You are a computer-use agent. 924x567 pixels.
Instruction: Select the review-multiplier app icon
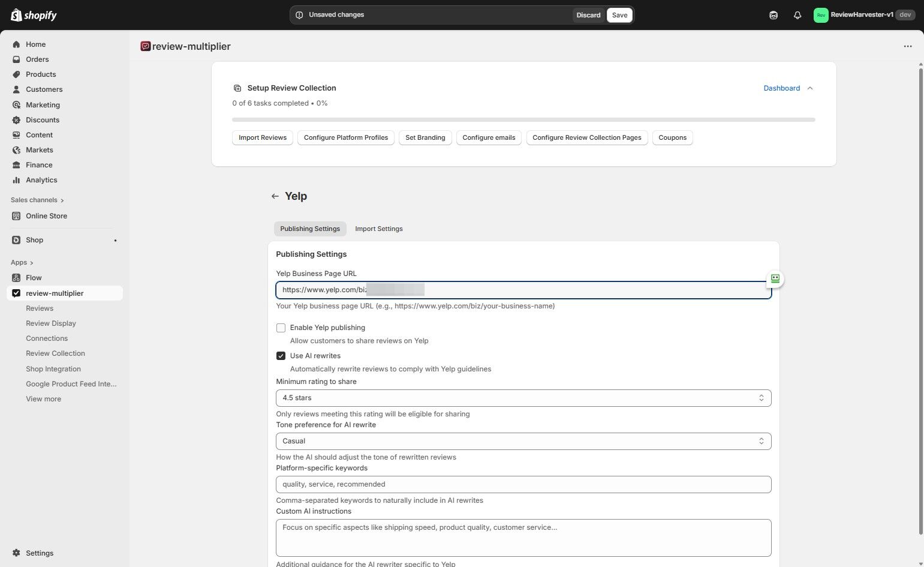[16, 293]
